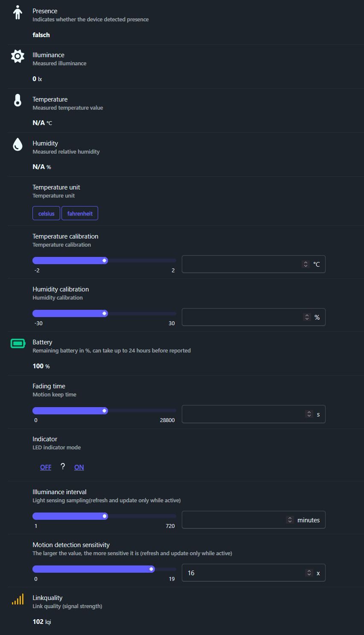Screen dimensions: 364x635
Task: Click the Motion detection sensitivity slider handle
Action: tap(151, 569)
